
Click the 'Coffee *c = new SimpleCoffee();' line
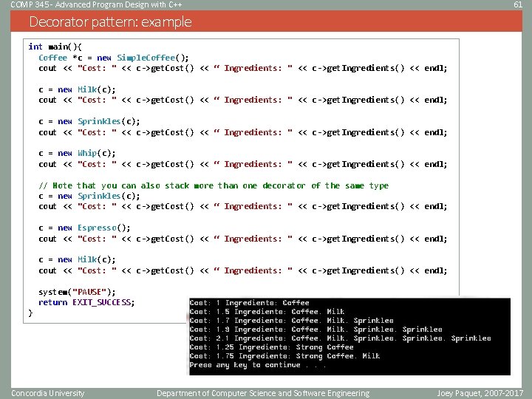coord(113,58)
